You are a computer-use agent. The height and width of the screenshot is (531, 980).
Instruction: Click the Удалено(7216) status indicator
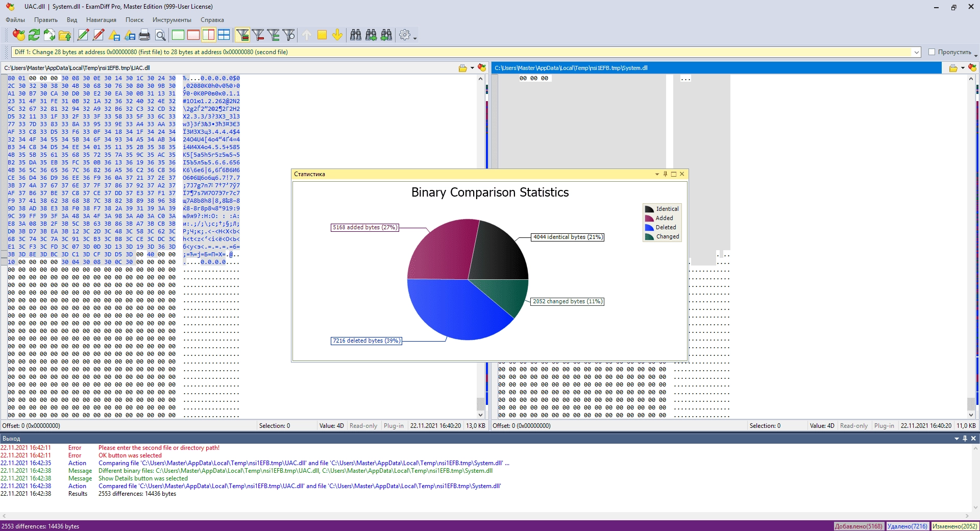coord(907,526)
